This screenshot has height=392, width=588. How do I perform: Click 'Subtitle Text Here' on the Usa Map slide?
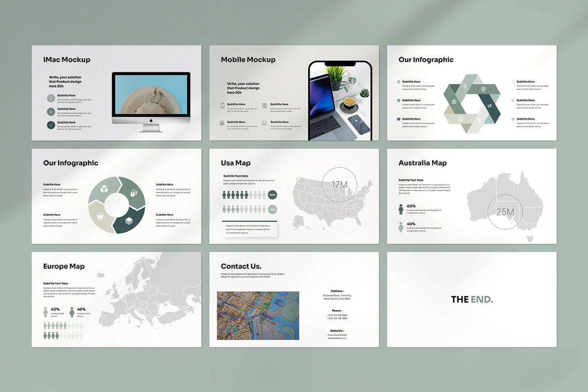pyautogui.click(x=236, y=176)
